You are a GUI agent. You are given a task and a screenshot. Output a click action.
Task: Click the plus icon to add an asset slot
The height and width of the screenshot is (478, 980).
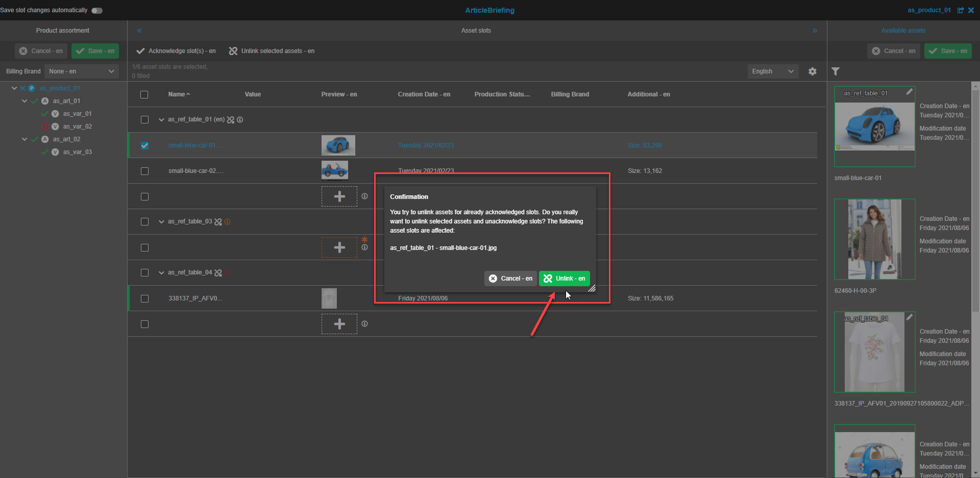coord(339,196)
